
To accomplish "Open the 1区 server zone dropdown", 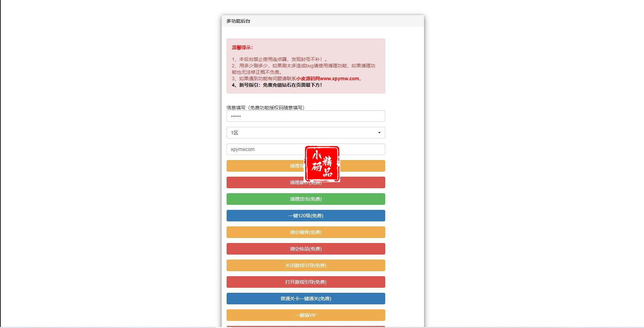I will pyautogui.click(x=306, y=133).
